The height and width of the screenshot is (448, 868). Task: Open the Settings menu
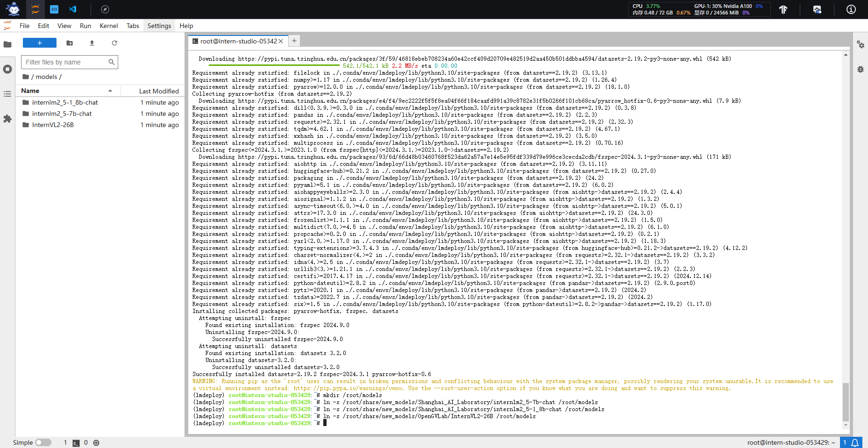159,26
